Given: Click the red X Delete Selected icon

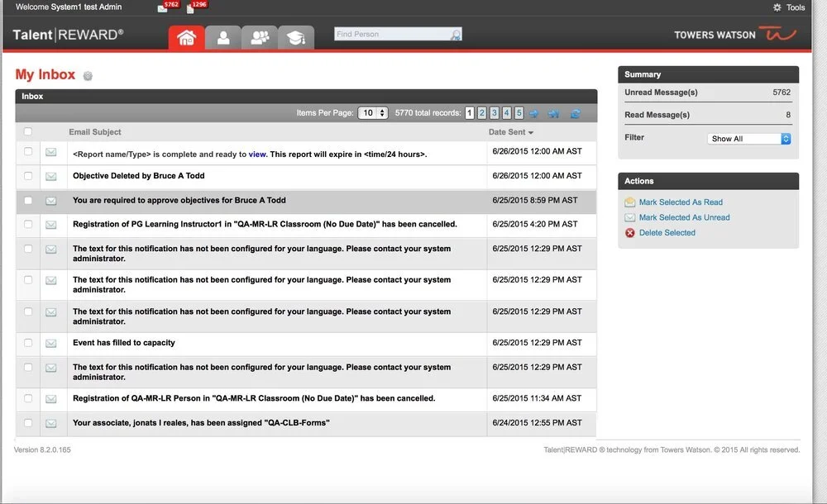Looking at the screenshot, I should click(629, 233).
